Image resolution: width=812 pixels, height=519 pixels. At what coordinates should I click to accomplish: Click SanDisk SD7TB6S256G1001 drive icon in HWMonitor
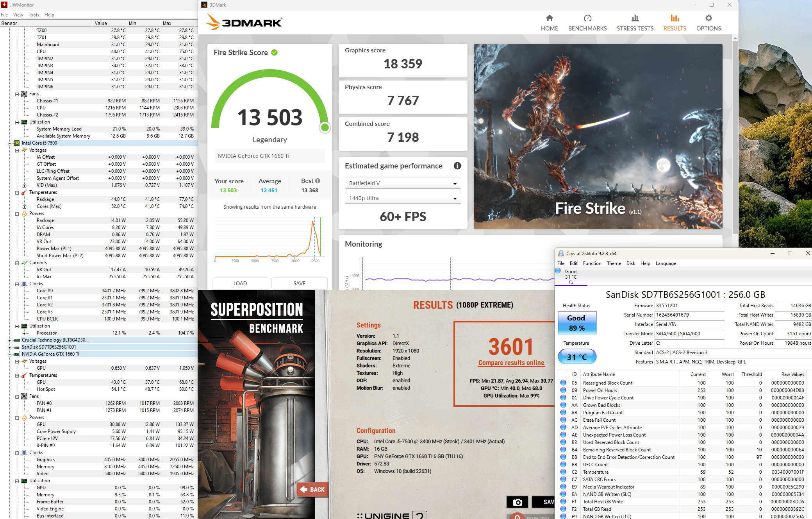(17, 347)
